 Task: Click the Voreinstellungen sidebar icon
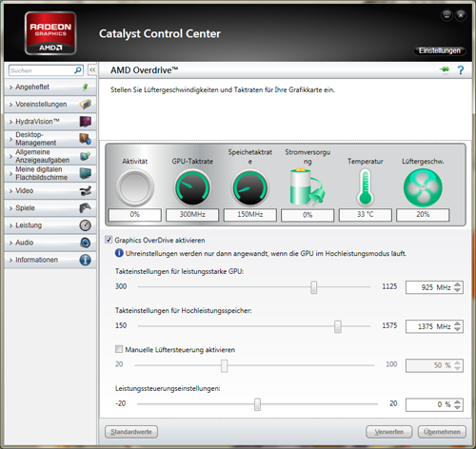pyautogui.click(x=85, y=104)
